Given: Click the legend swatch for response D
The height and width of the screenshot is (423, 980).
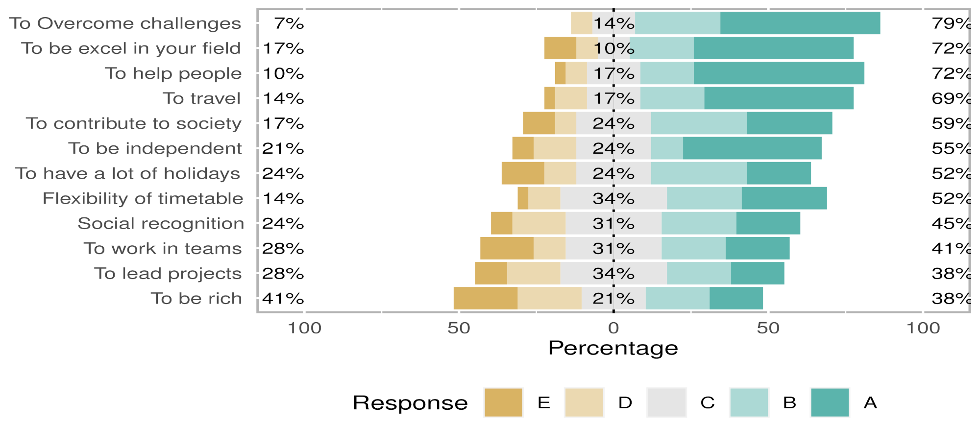Looking at the screenshot, I should click(x=584, y=402).
